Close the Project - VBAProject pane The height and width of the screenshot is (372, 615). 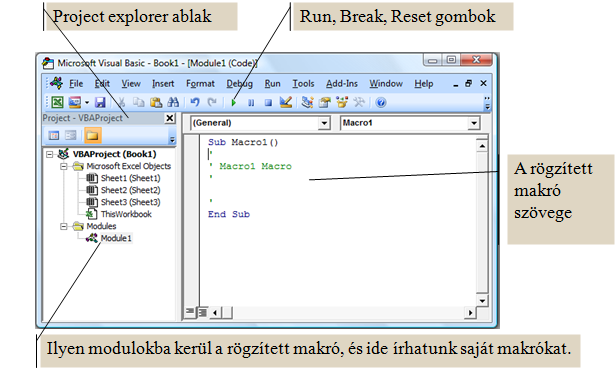169,118
